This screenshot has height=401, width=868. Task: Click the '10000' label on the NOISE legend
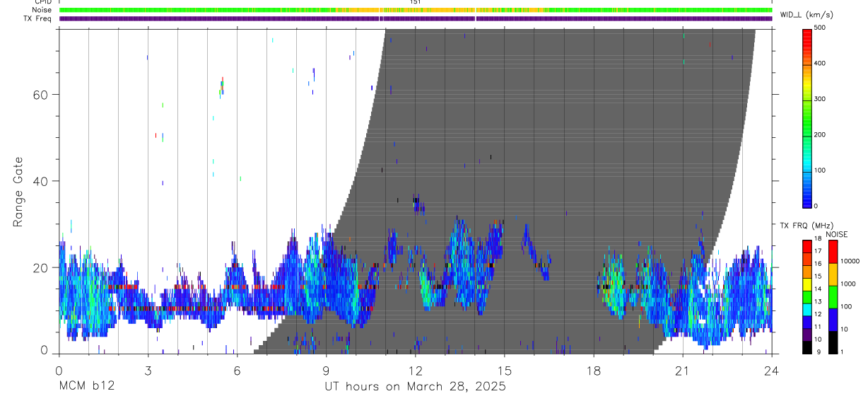point(851,262)
